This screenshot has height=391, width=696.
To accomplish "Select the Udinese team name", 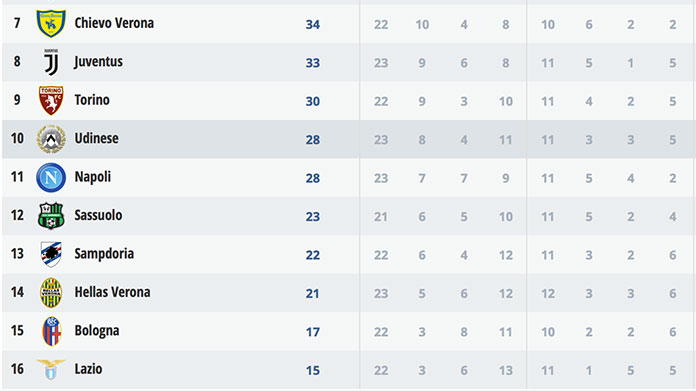I will pos(96,138).
